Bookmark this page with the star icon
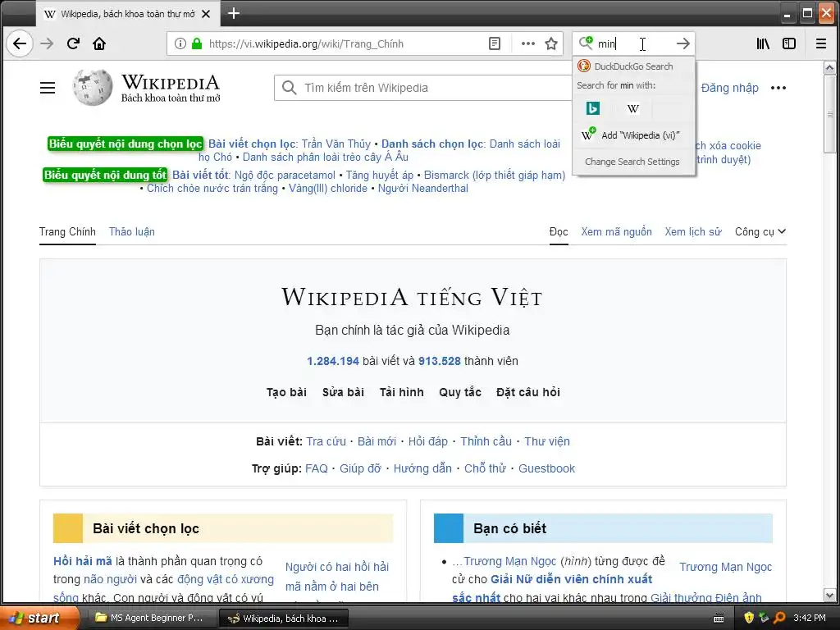This screenshot has width=840, height=630. 551,43
